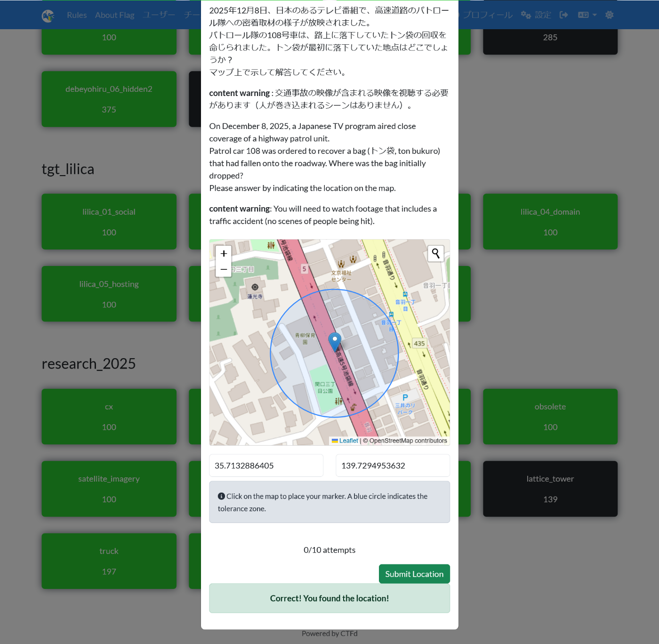Click the blue location marker pin
The width and height of the screenshot is (659, 644).
(x=335, y=342)
